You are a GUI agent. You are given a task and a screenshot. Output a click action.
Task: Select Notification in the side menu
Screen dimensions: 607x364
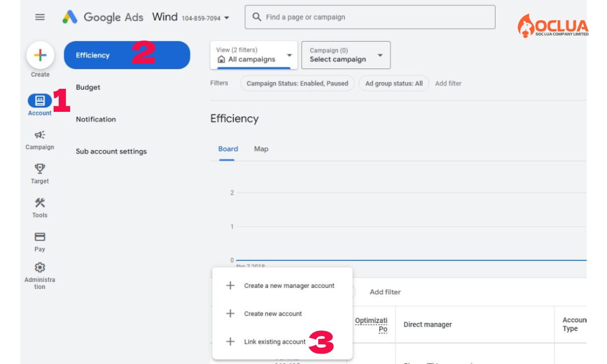coord(95,120)
